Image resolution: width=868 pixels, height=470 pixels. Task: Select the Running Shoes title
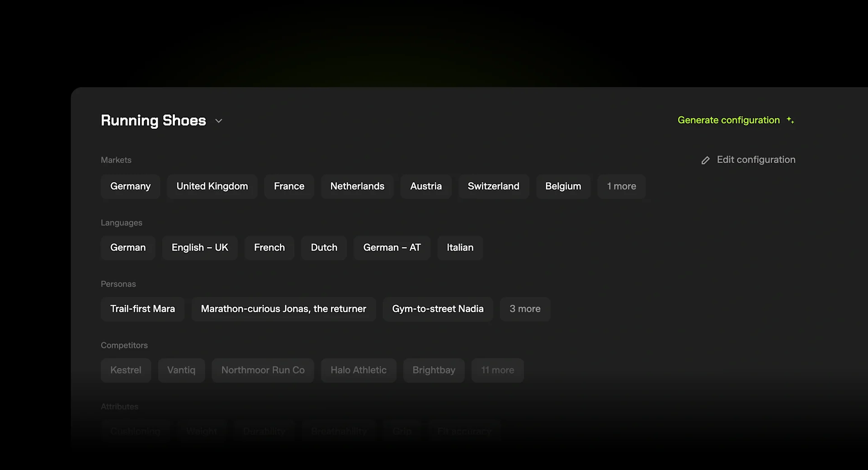[153, 121]
